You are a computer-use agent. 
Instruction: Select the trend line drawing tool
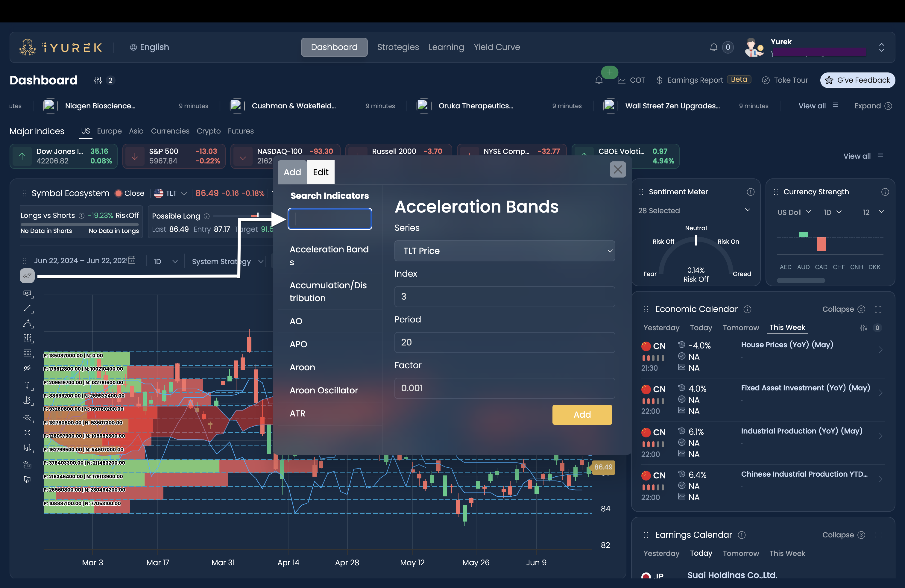point(27,308)
